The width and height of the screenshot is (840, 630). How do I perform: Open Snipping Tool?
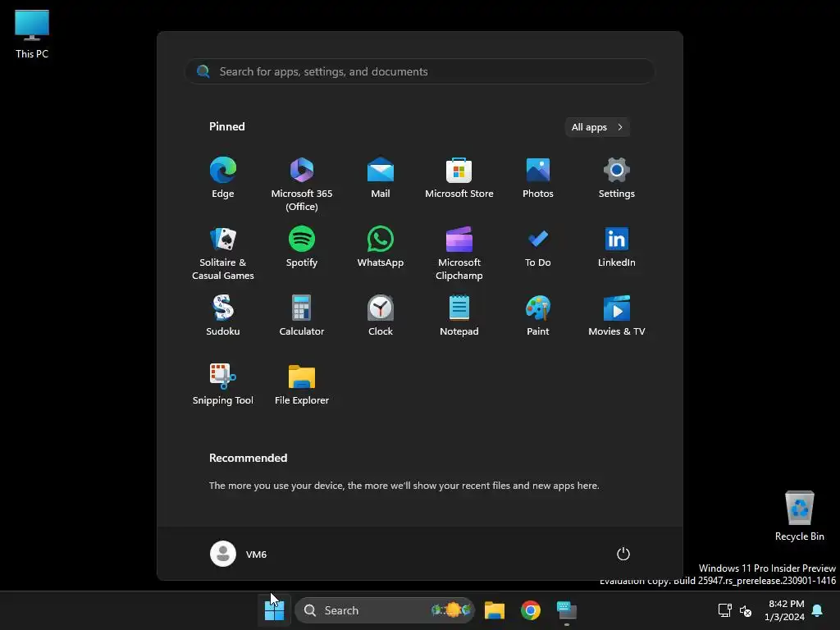223,385
